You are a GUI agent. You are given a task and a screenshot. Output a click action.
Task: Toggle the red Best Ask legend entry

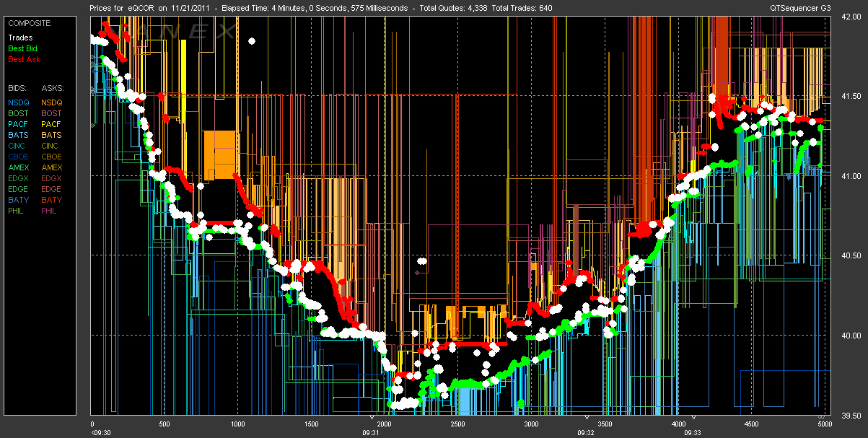point(23,58)
